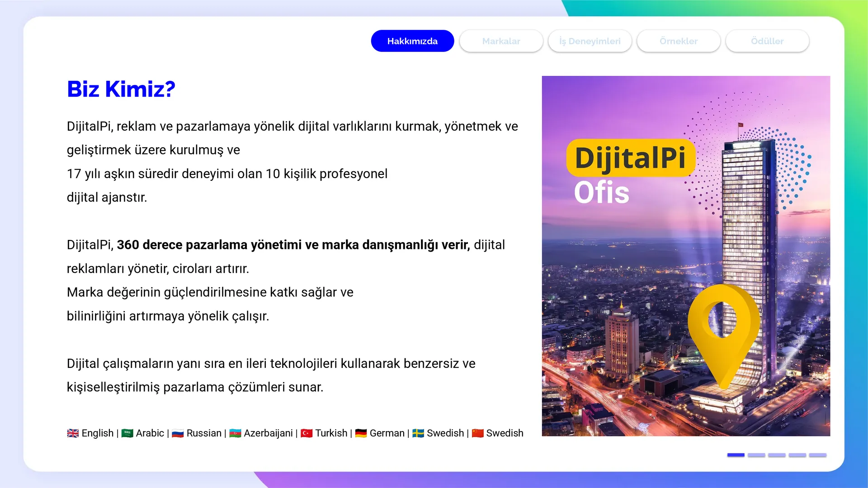The height and width of the screenshot is (488, 868).
Task: Click the Saudi Arabia flag icon
Action: [x=127, y=433]
